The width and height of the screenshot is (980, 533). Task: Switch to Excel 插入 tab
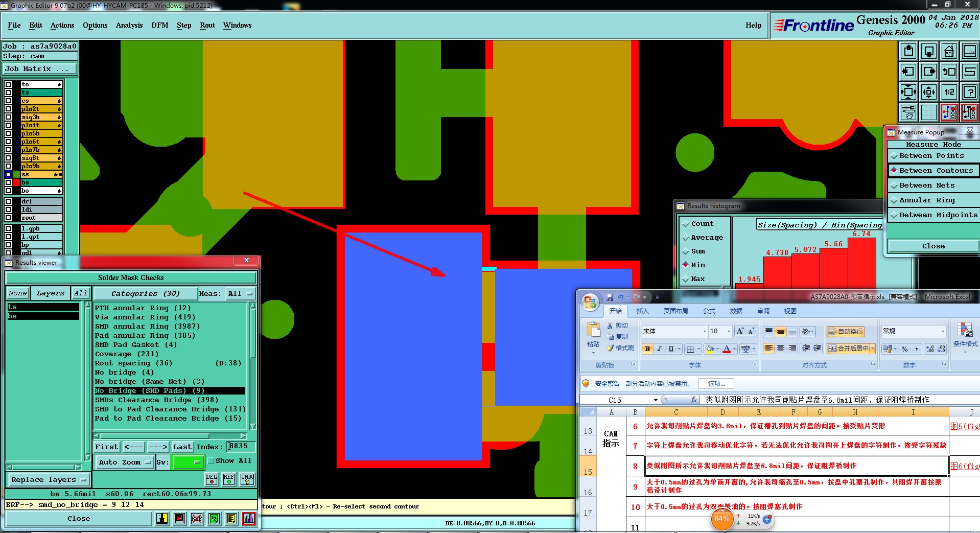(642, 311)
